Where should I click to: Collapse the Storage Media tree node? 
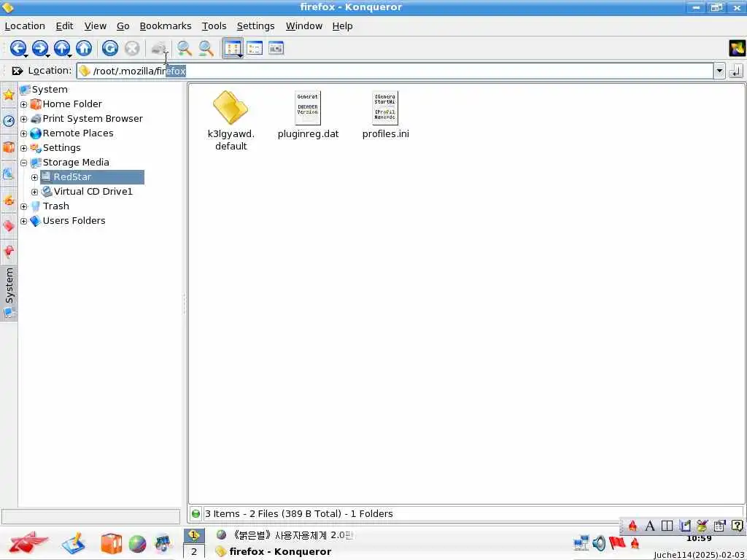point(24,163)
